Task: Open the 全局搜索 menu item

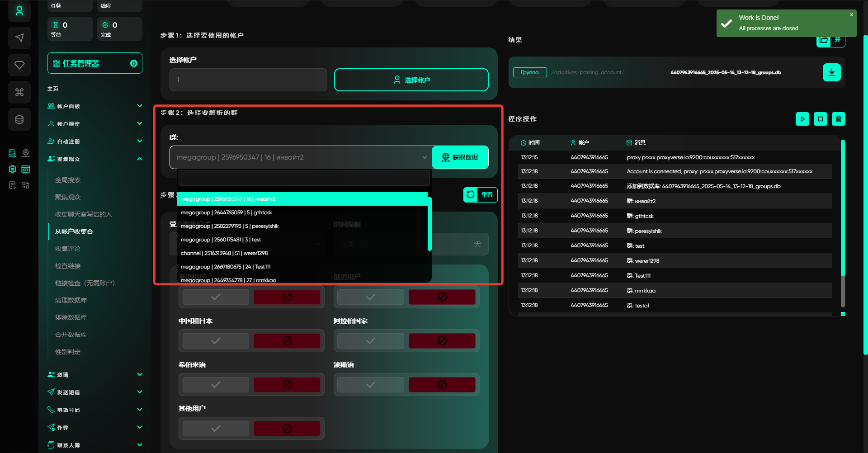Action: point(68,180)
